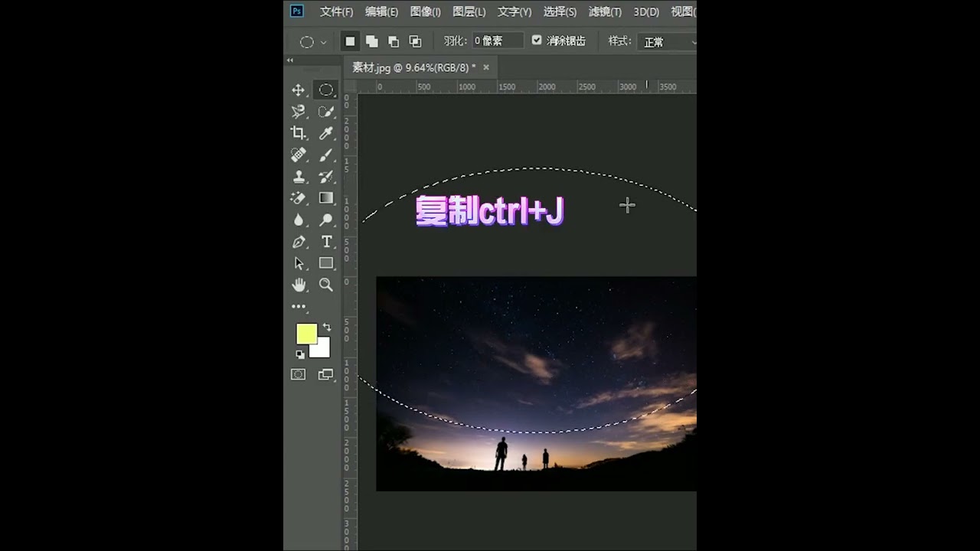This screenshot has width=980, height=551.
Task: Select the Move tool
Action: (299, 90)
